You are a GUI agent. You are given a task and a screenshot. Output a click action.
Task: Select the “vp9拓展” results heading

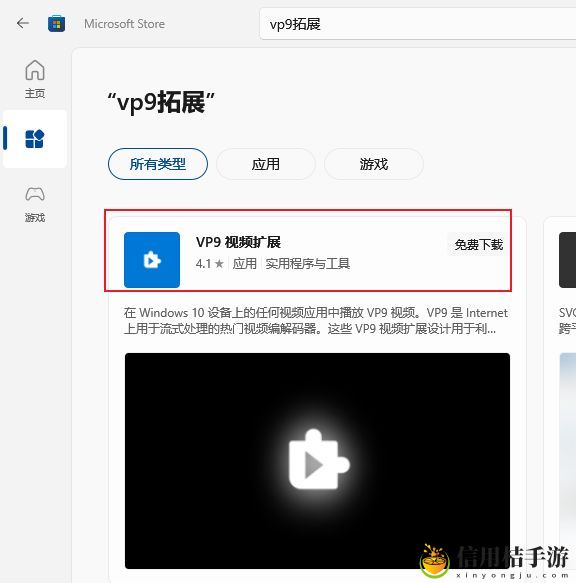pyautogui.click(x=161, y=102)
